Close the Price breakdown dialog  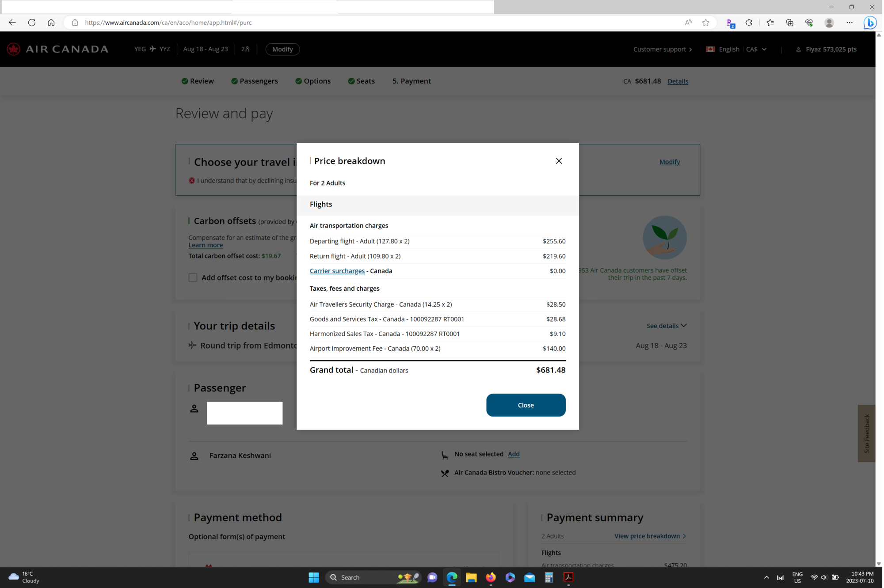[x=559, y=161]
